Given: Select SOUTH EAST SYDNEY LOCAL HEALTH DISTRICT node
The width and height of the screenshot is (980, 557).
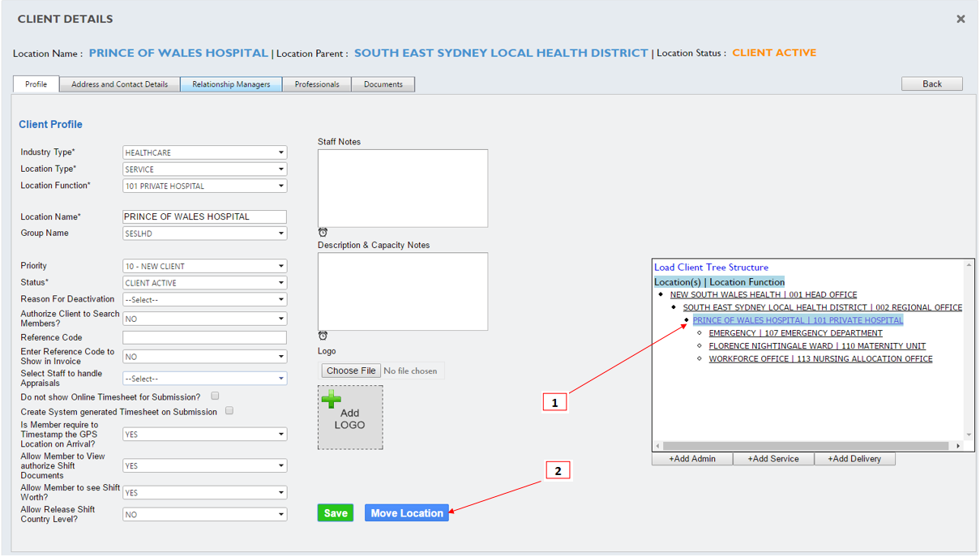Looking at the screenshot, I should [823, 307].
